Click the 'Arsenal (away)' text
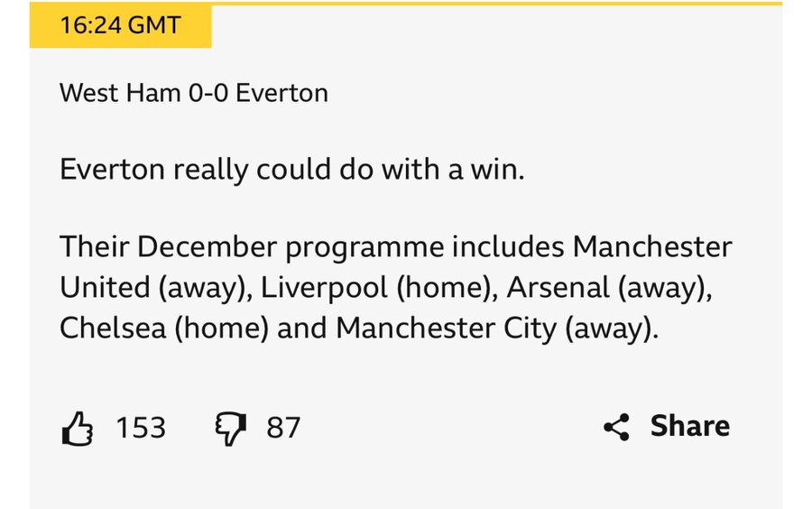The height and width of the screenshot is (509, 812). point(610,288)
